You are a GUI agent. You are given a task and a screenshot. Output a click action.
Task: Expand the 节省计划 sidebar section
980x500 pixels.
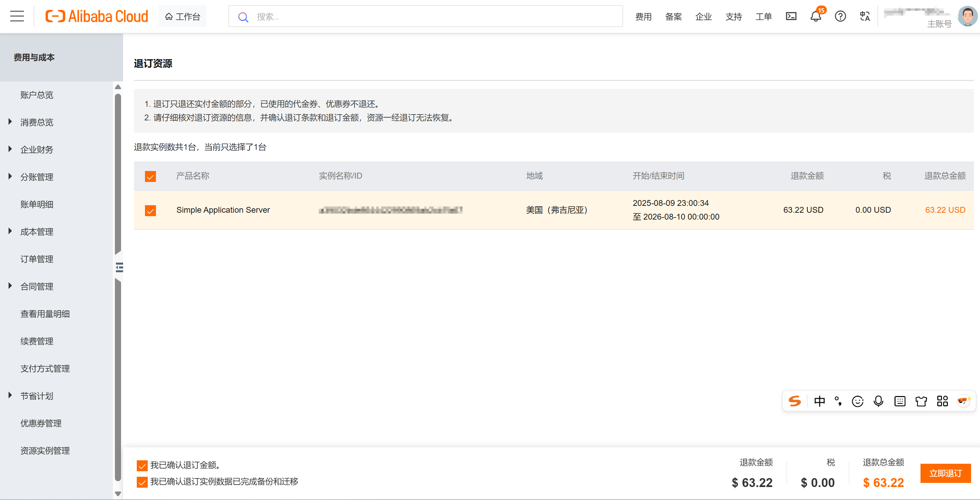(x=37, y=396)
